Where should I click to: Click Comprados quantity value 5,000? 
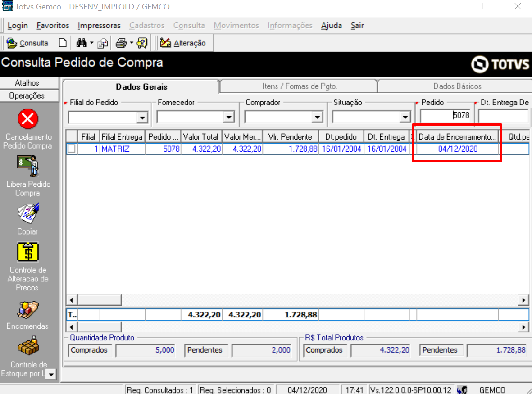coord(146,350)
